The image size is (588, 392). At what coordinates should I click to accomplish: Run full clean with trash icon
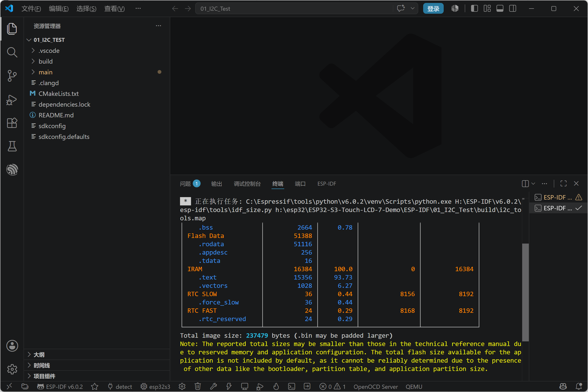point(198,387)
